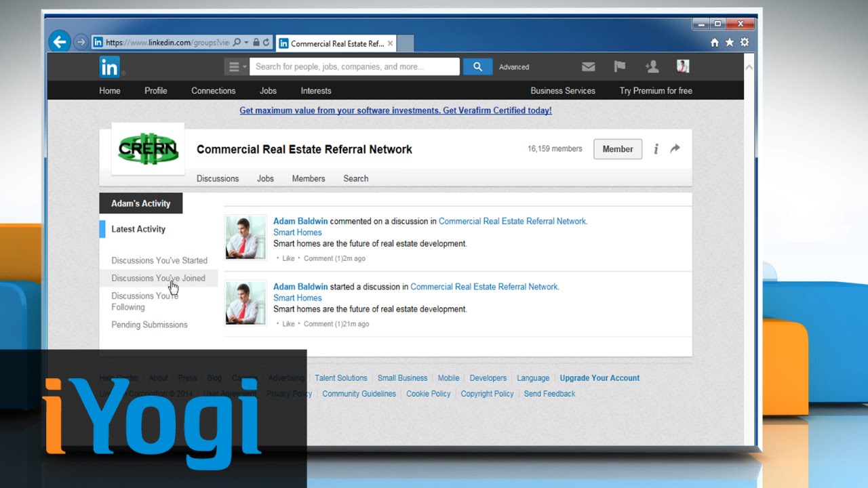This screenshot has width=868, height=488.
Task: Click the address bar search magnifier icon
Action: (237, 43)
